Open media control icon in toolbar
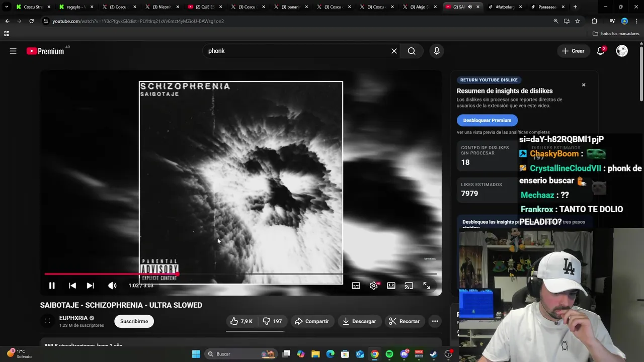 (612, 21)
